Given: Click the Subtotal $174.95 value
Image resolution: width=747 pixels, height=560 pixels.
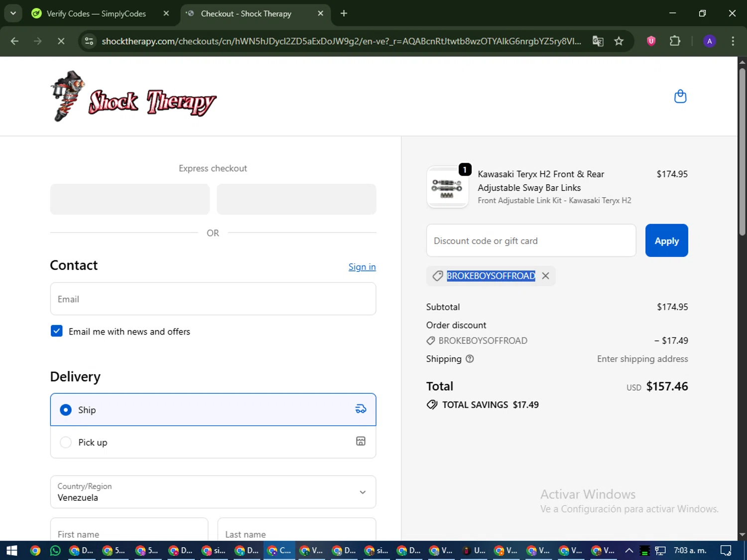Looking at the screenshot, I should [672, 307].
